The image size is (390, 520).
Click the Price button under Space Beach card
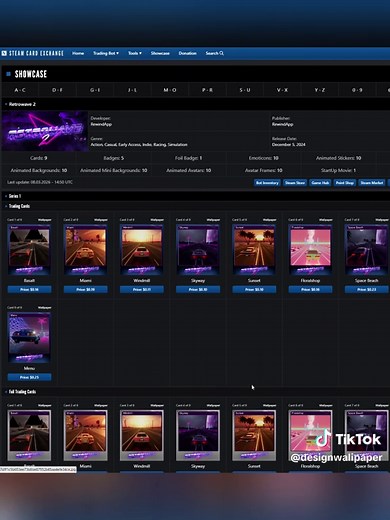pyautogui.click(x=366, y=289)
